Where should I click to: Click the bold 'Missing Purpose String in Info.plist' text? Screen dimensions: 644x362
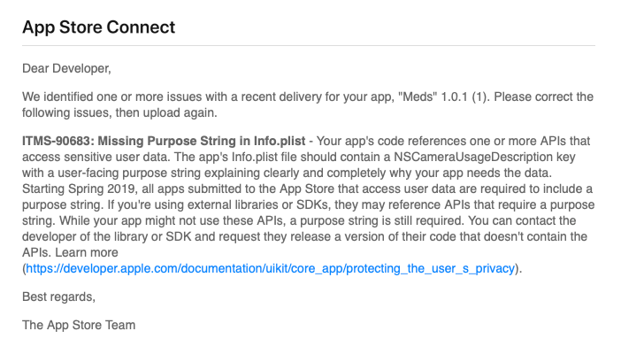pos(202,141)
